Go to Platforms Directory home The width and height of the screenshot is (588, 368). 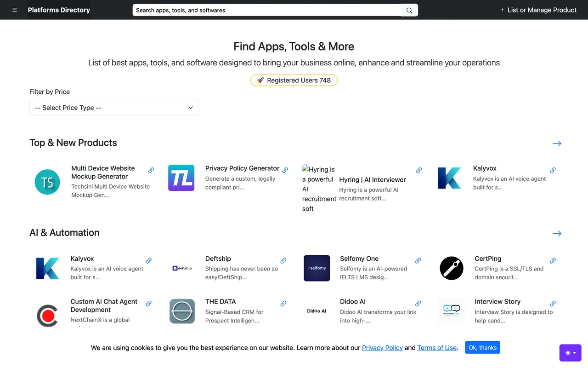coord(59,10)
